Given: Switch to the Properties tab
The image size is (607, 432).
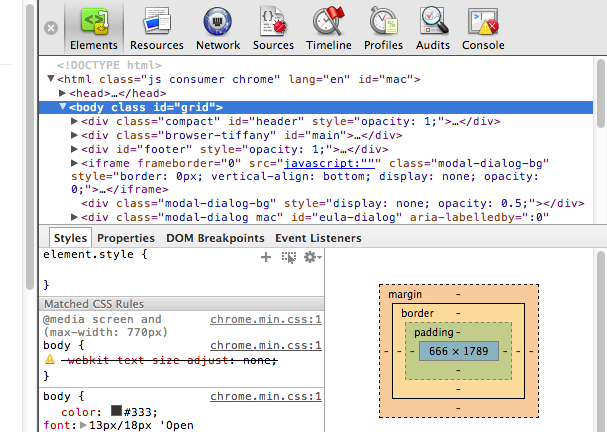Looking at the screenshot, I should 125,238.
